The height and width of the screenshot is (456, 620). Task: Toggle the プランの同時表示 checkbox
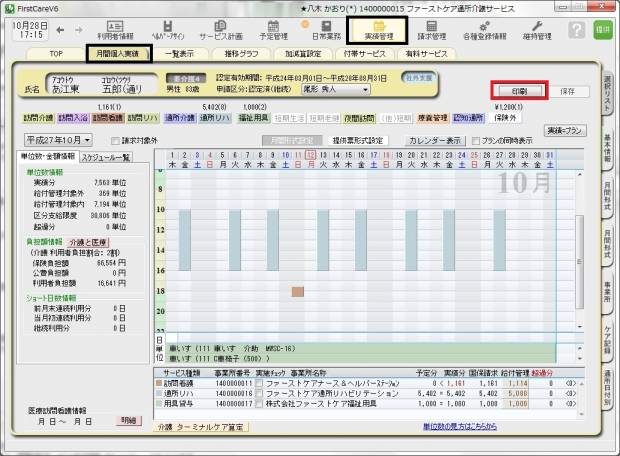476,141
